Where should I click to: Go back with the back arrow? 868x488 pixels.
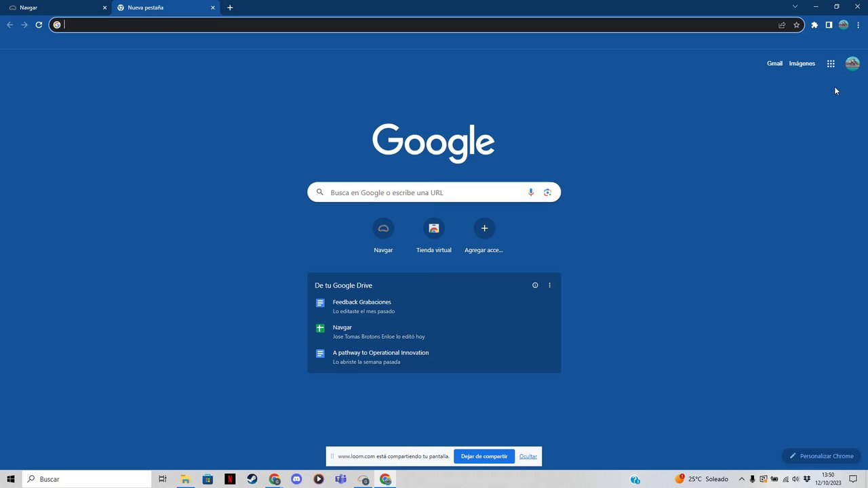9,25
